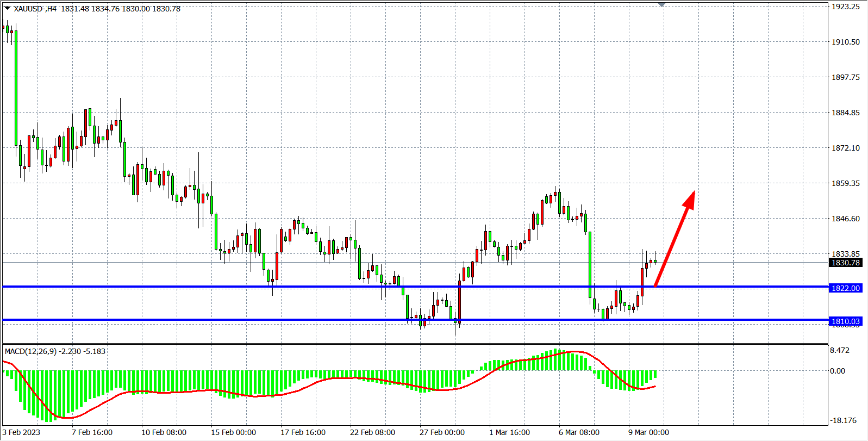Click the red upward arrow head
868x441 pixels.
point(690,198)
